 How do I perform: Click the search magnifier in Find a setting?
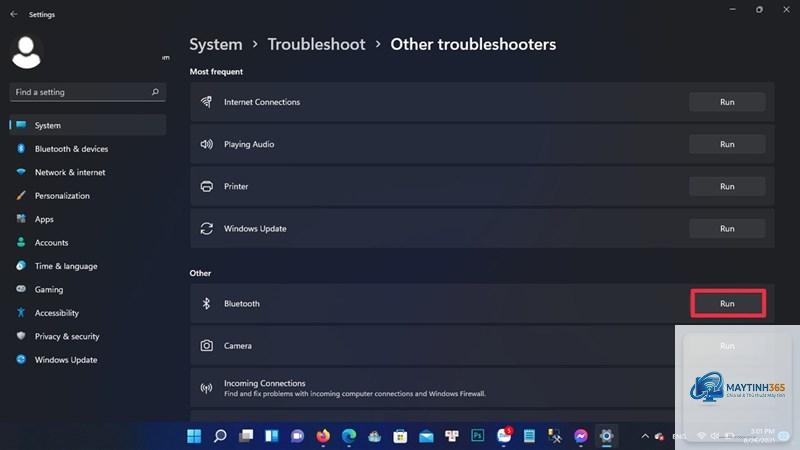click(155, 92)
